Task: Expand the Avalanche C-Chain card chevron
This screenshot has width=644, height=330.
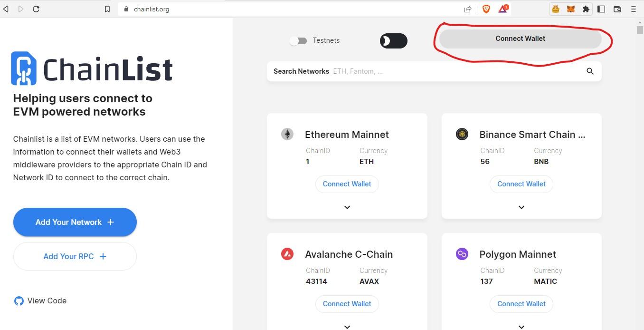Action: click(x=347, y=327)
